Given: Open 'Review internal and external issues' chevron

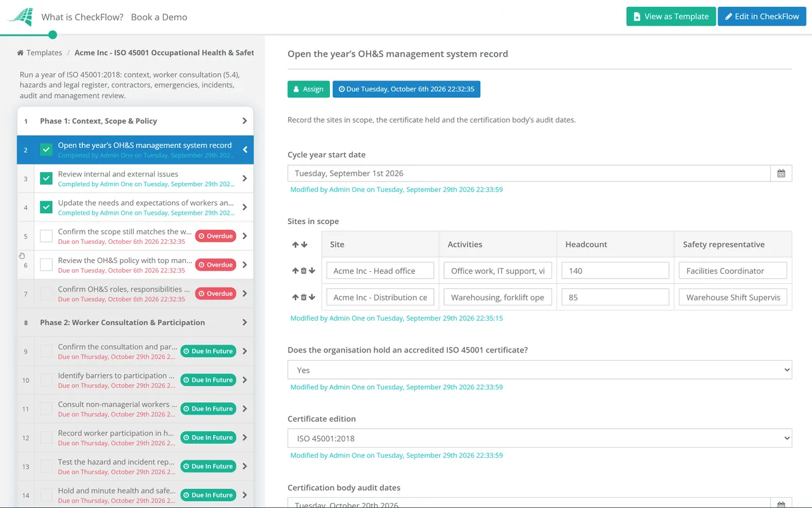Looking at the screenshot, I should click(245, 178).
